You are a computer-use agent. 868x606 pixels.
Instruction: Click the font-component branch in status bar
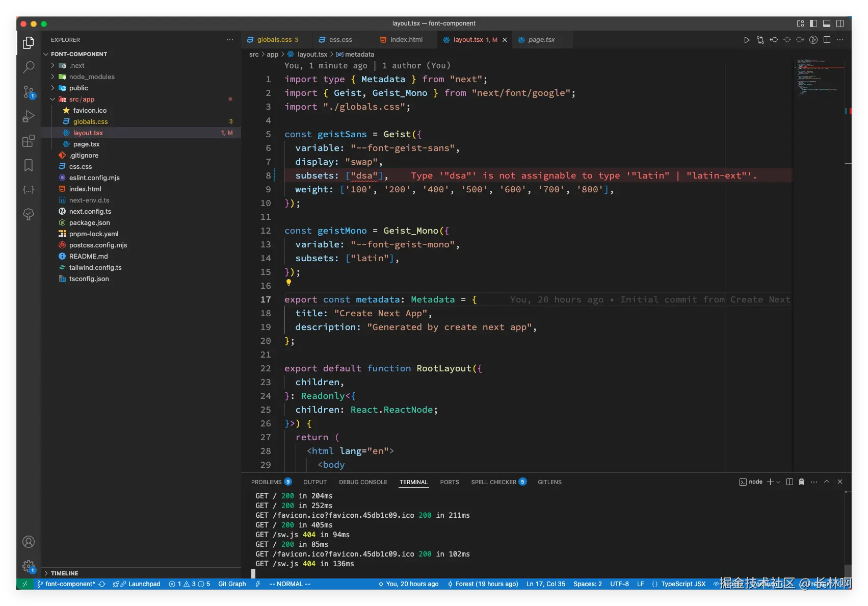[70, 584]
